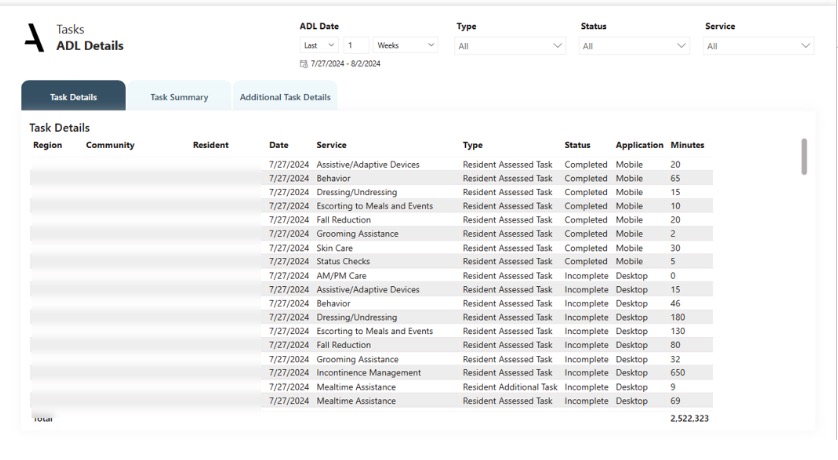Click the 'ADL Details' page heading
Screen dimensions: 838x460
(90, 45)
